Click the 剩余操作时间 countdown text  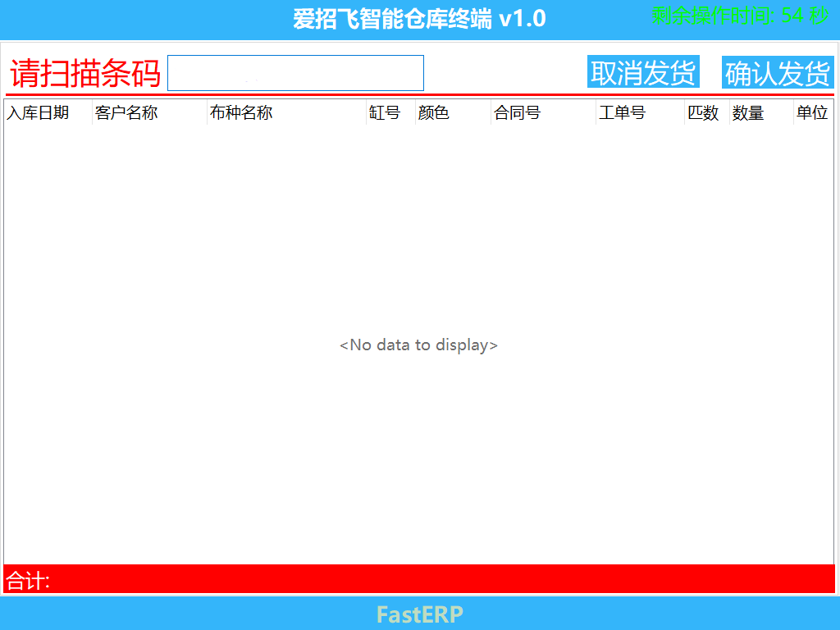[x=740, y=16]
